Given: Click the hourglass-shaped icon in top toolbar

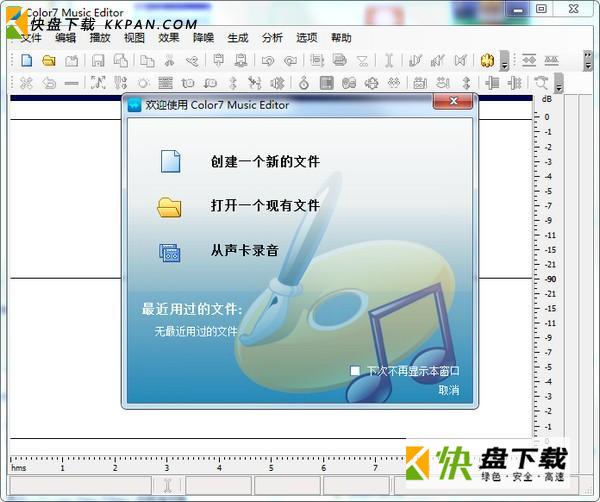Looking at the screenshot, I should [x=362, y=60].
